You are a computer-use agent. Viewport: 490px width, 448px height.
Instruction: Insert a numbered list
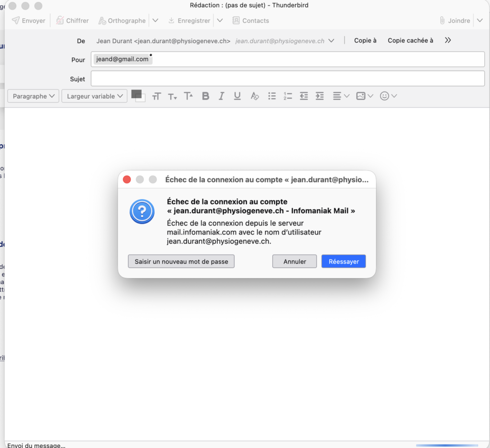(x=288, y=96)
